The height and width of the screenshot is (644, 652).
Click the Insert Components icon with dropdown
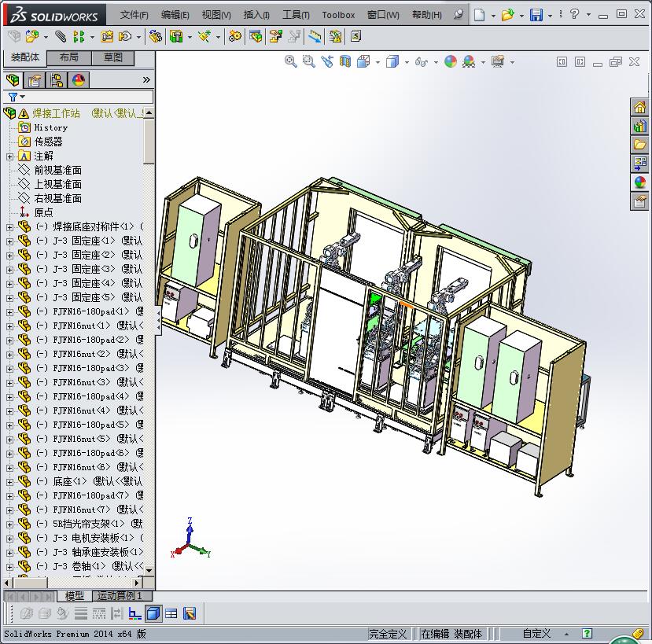(x=32, y=37)
